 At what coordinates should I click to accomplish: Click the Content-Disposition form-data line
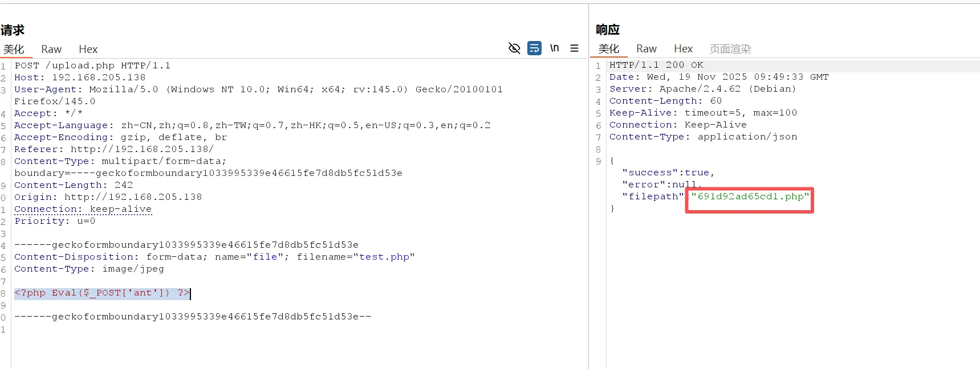tap(214, 257)
